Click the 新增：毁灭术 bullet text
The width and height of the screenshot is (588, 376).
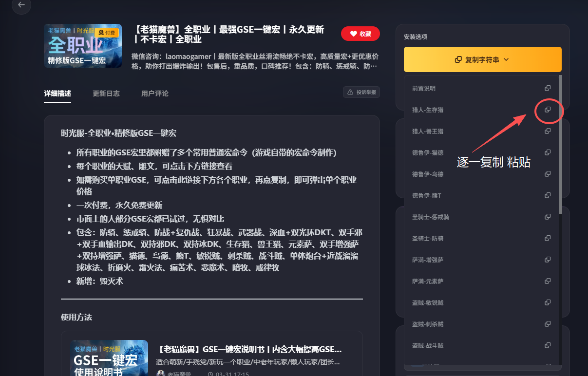point(100,281)
